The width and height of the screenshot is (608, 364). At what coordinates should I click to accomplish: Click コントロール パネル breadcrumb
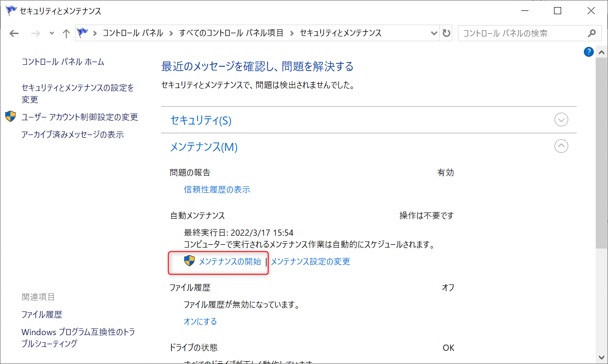pos(133,33)
